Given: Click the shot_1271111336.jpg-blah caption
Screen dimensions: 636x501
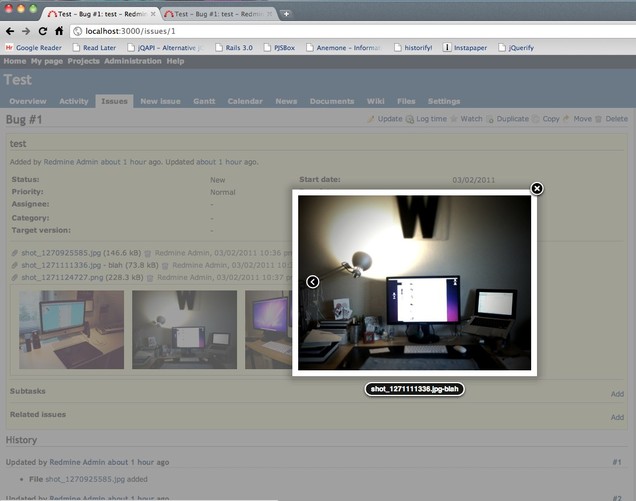Looking at the screenshot, I should [x=415, y=389].
